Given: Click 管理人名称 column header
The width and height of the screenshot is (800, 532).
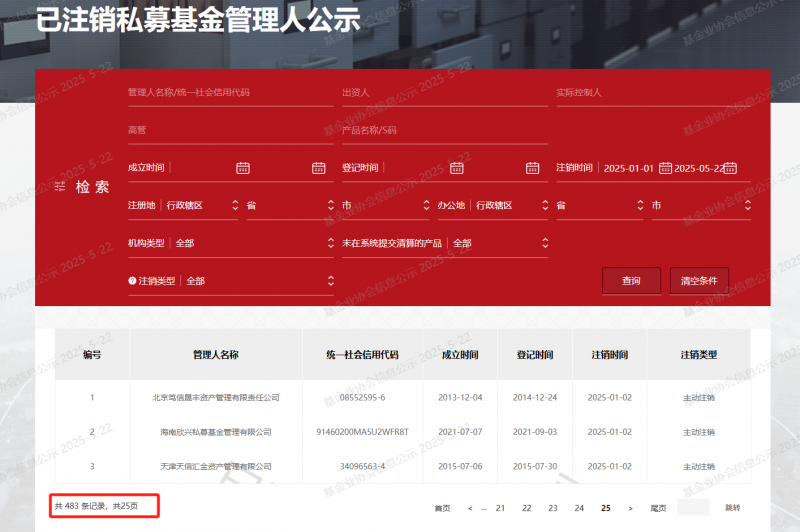Looking at the screenshot, I should coord(216,354).
